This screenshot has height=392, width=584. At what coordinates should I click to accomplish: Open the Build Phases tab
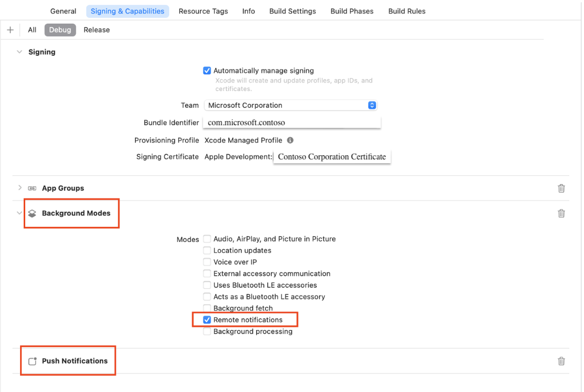coord(351,11)
